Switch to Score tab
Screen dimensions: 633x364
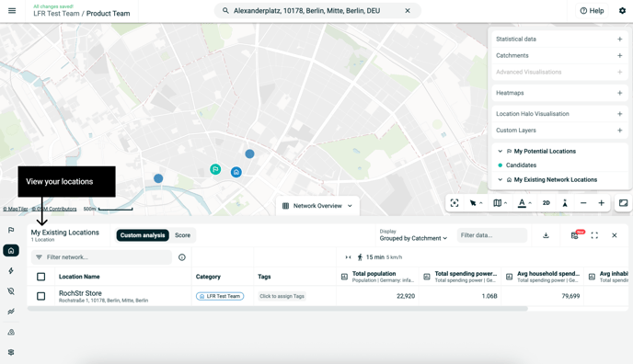click(x=182, y=235)
